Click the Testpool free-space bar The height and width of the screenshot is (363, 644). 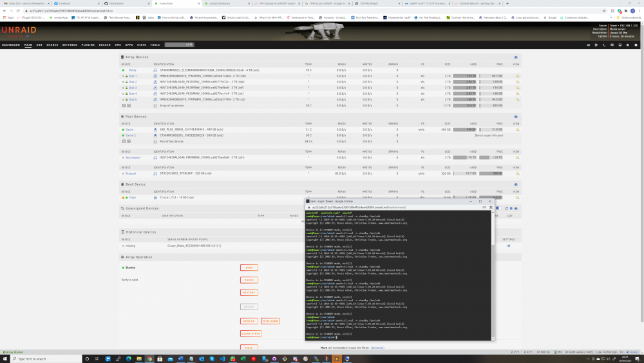pyautogui.click(x=491, y=173)
